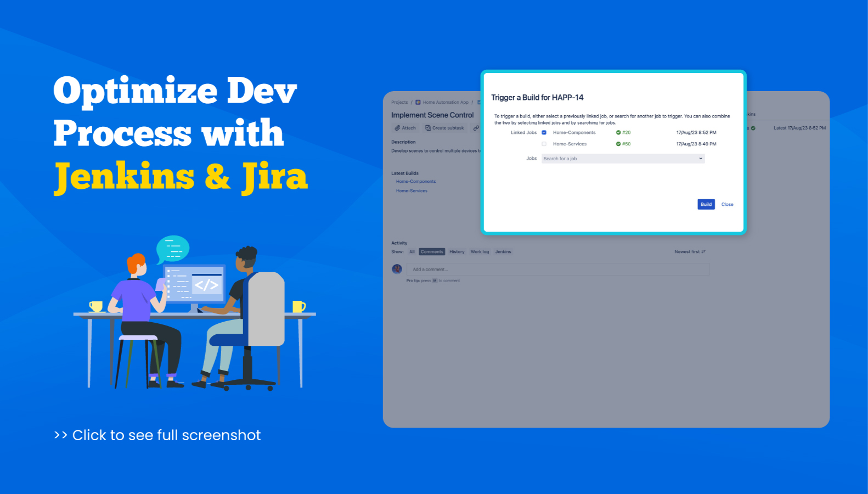Click the 'Latest 17/Aug/23 8:52 PM' text
The height and width of the screenshot is (494, 868).
point(799,128)
